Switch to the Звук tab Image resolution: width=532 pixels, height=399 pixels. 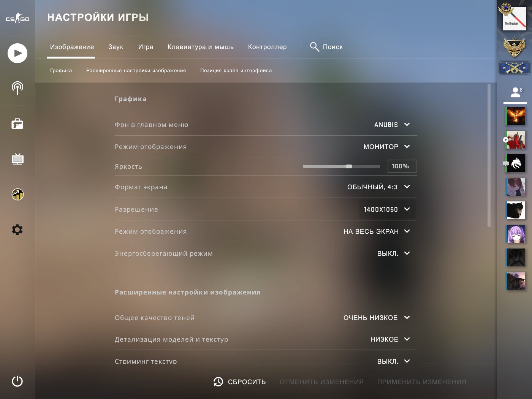pos(116,47)
